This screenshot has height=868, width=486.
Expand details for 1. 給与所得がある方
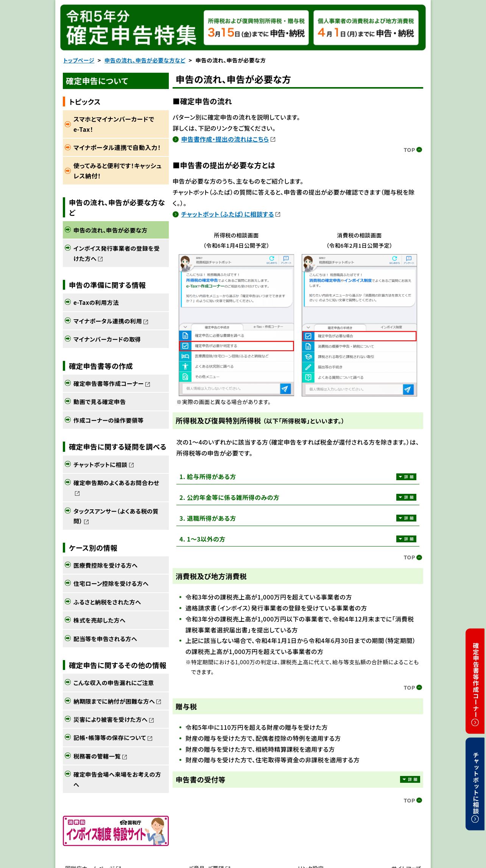coord(406,477)
